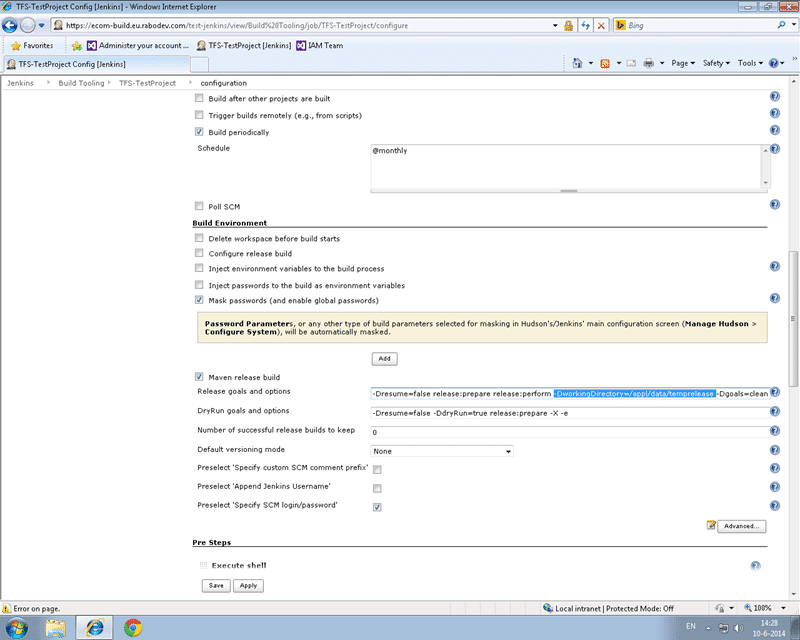This screenshot has width=800, height=640.
Task: Open Safety menu dropdown
Action: pos(716,63)
